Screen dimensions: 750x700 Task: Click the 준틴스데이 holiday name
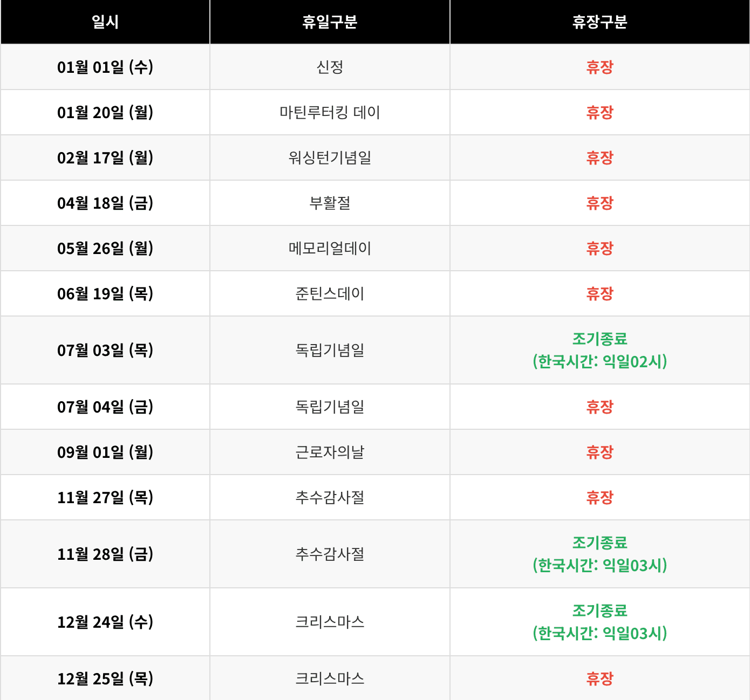click(330, 294)
